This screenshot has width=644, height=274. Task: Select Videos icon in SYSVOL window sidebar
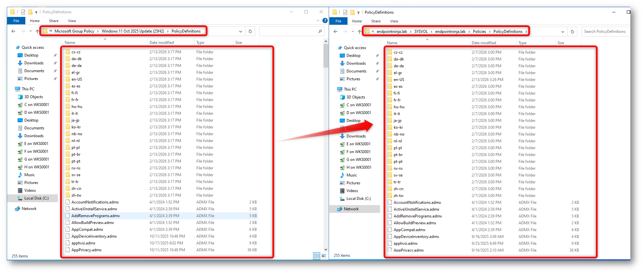(x=342, y=191)
